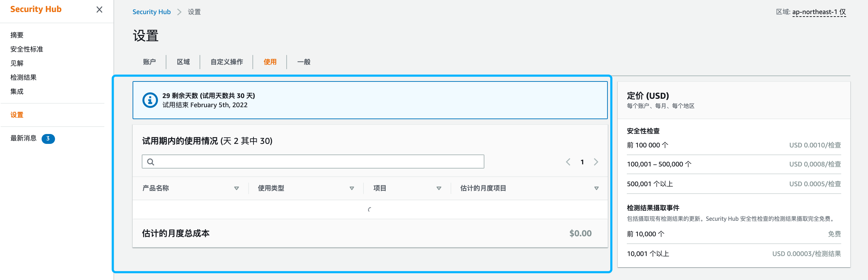Click the 10,001 个以上 tier

[648, 254]
